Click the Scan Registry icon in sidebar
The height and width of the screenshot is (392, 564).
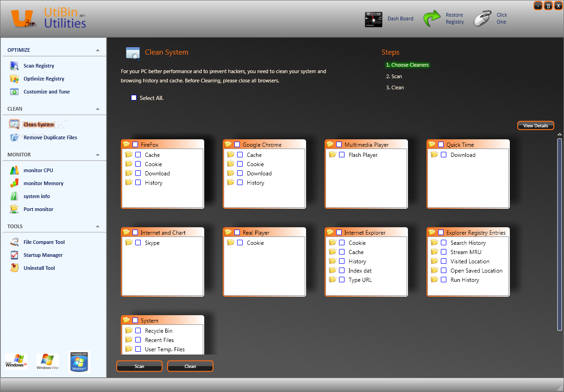click(14, 66)
